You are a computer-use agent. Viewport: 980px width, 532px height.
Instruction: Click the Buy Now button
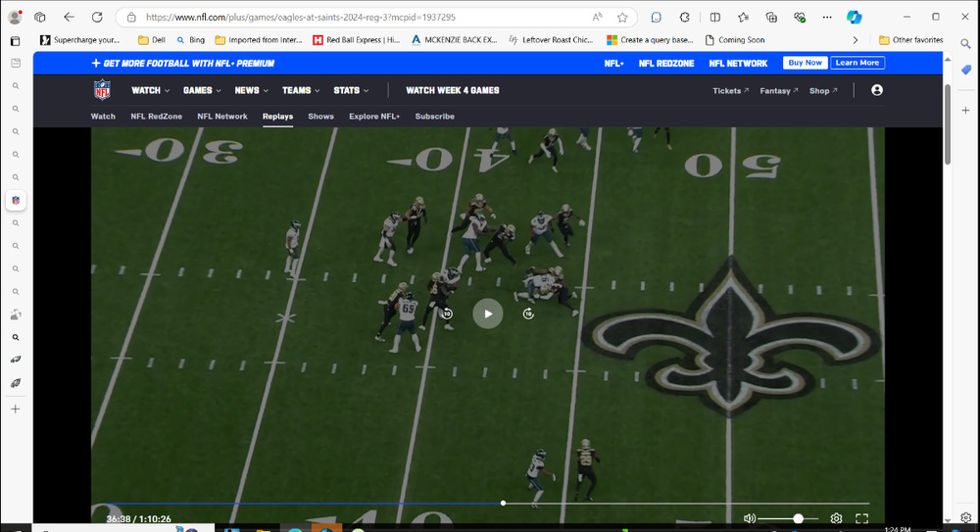(x=805, y=63)
